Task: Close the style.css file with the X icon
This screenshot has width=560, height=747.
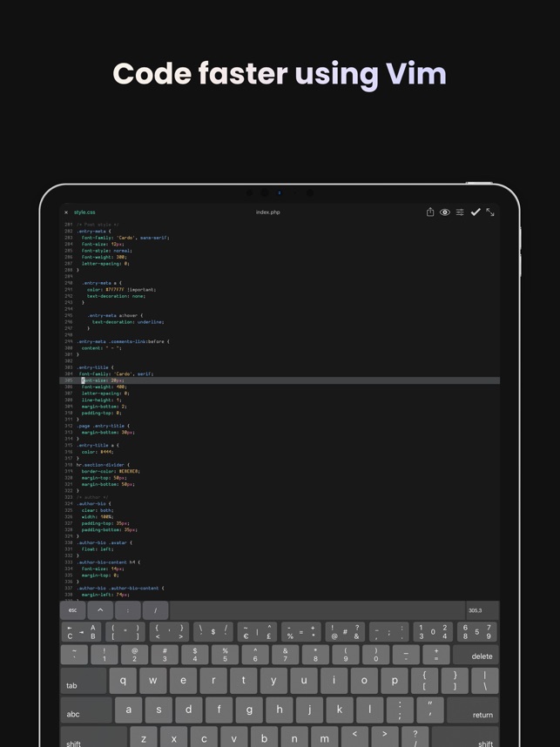Action: click(66, 212)
